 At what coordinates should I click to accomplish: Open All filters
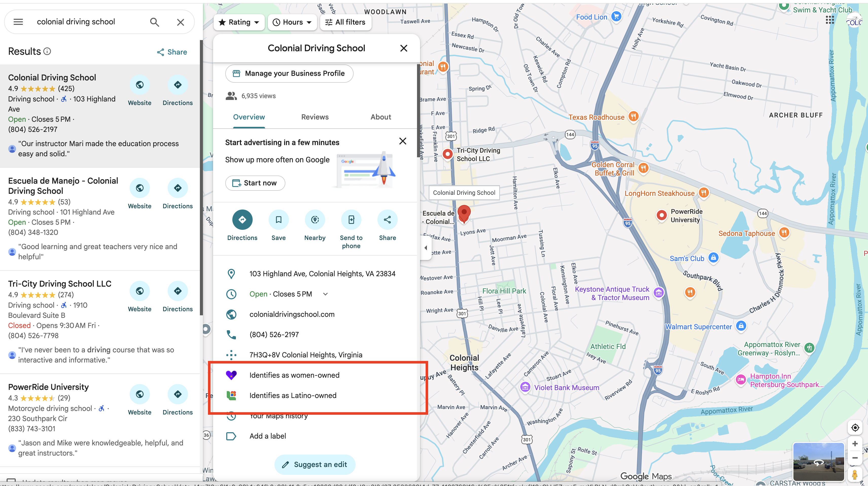tap(345, 22)
